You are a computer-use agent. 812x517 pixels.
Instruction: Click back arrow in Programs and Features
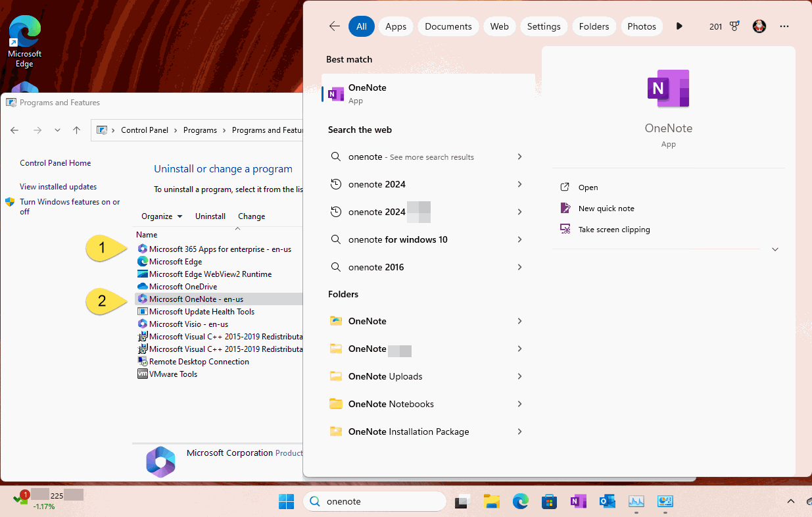pos(14,130)
